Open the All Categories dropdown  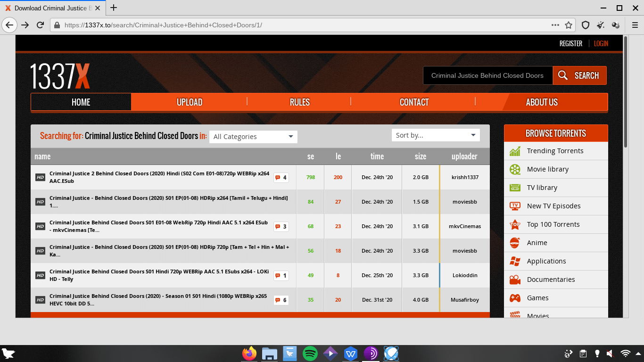253,137
